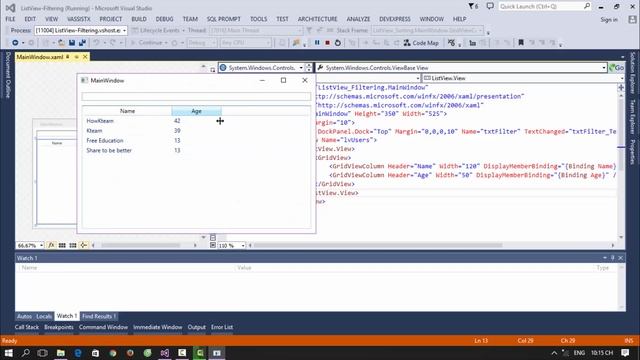Open Document Outline side tab
Viewport: 640px width, 360px height.
[x=7, y=75]
